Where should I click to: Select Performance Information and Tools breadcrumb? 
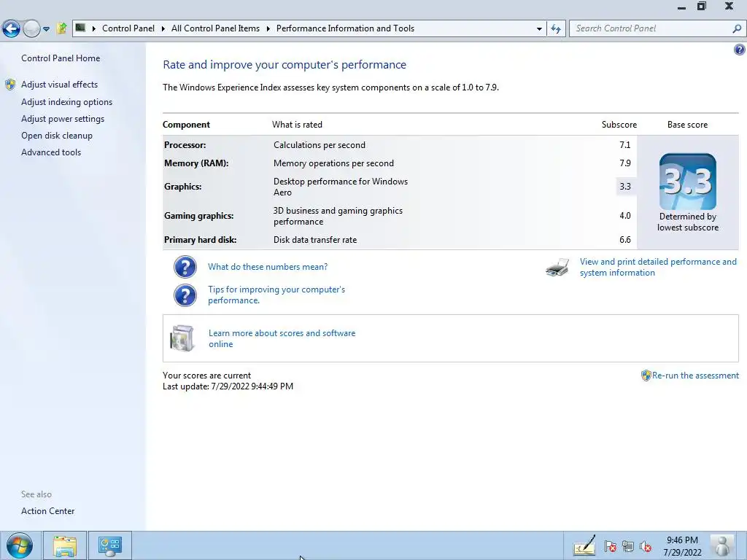click(x=345, y=28)
